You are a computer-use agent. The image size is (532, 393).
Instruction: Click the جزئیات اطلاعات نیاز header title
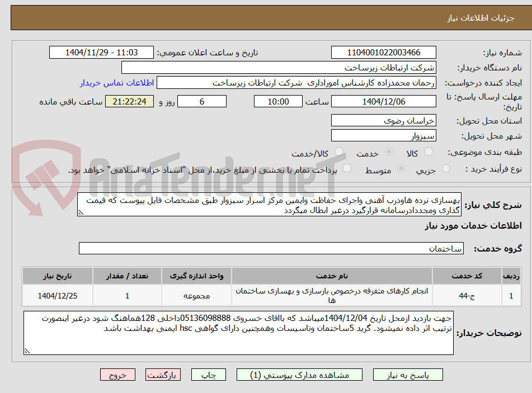pos(481,18)
